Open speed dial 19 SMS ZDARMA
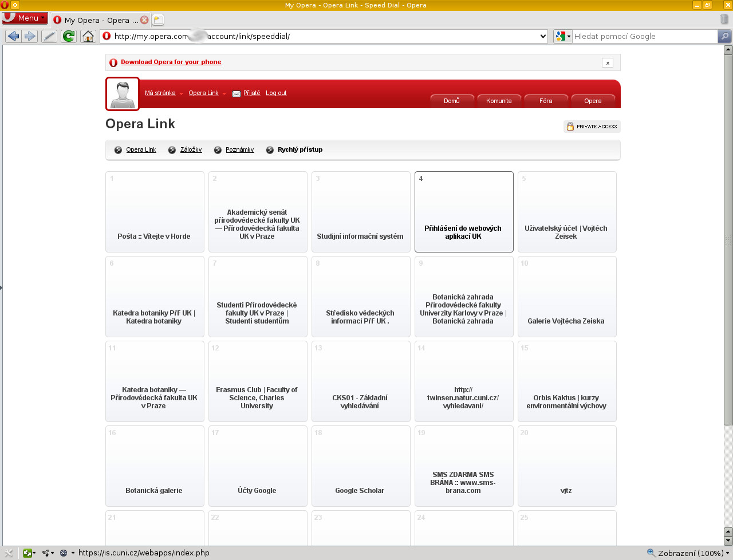The image size is (733, 560). (464, 466)
